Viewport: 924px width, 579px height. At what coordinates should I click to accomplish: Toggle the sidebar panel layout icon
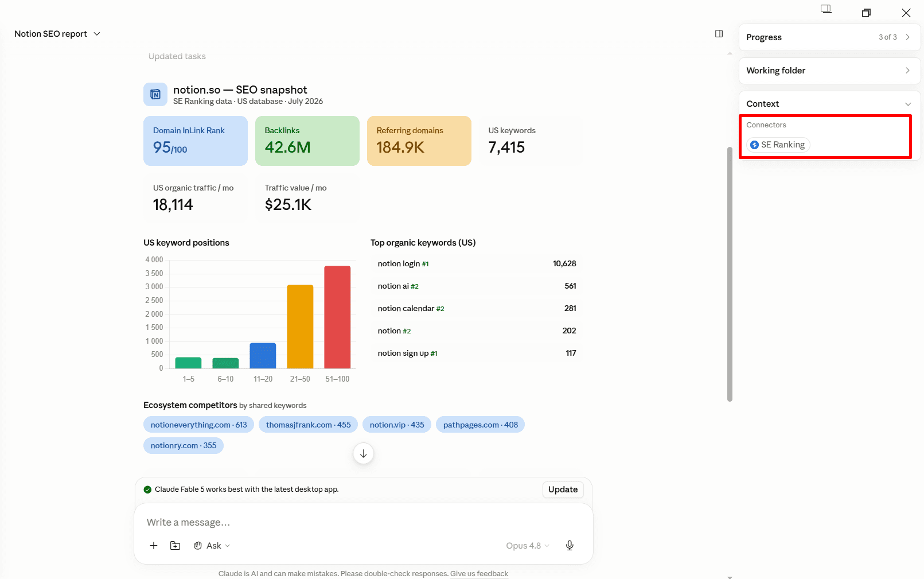tap(719, 34)
